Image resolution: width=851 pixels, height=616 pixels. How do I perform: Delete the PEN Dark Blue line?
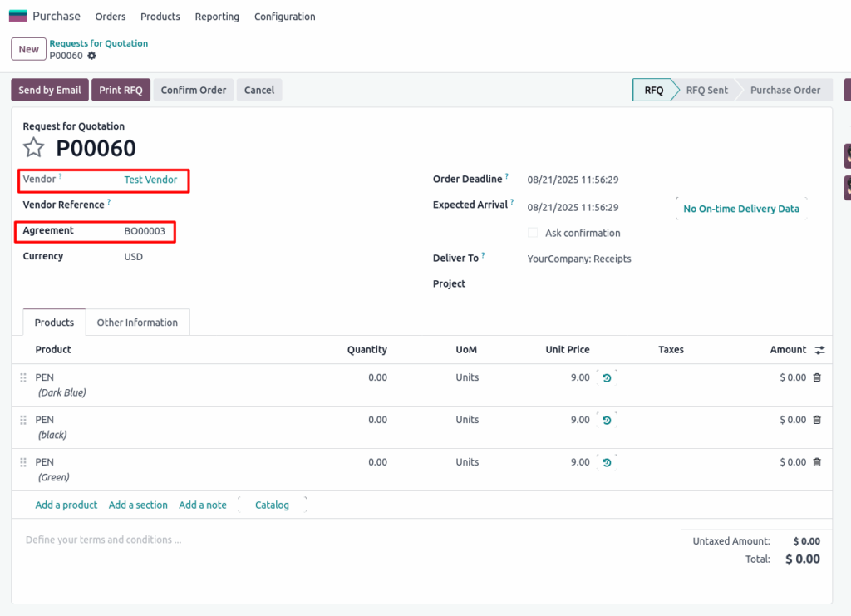[817, 377]
